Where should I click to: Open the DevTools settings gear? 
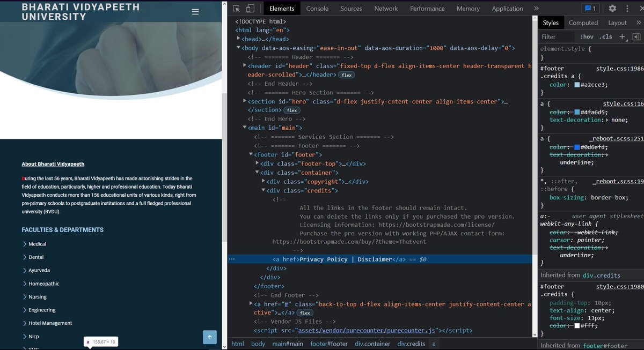pyautogui.click(x=612, y=9)
